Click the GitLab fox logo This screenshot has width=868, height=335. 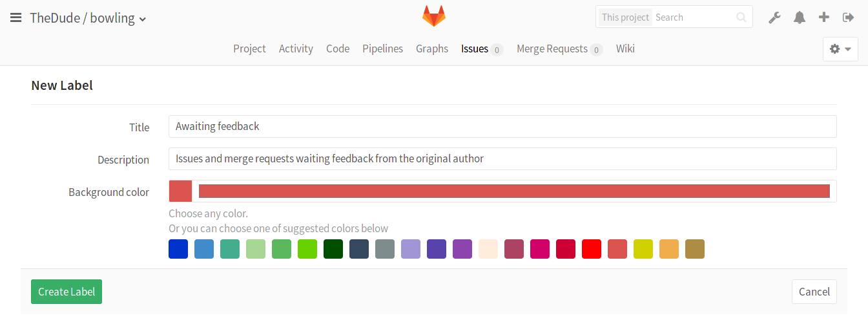434,16
